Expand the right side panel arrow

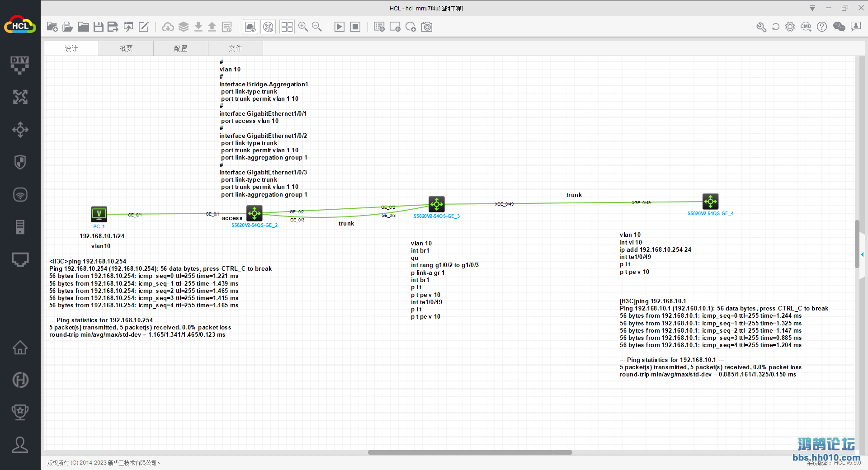click(x=863, y=255)
